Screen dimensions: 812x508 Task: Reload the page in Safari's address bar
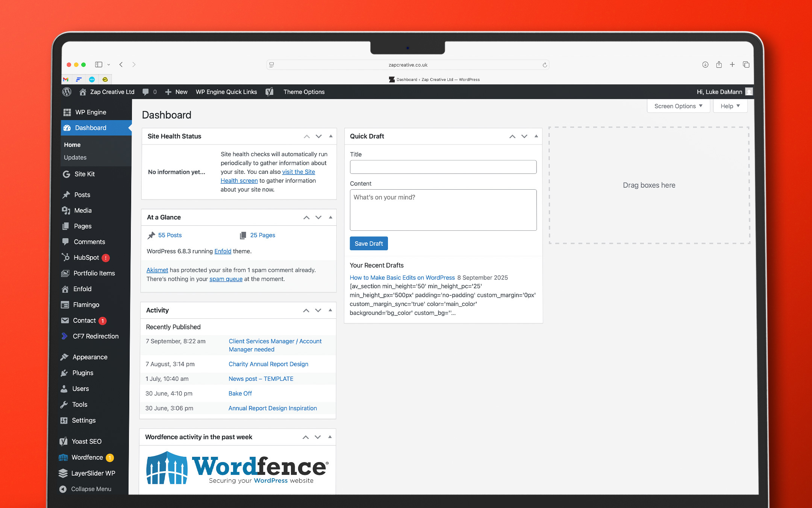click(544, 65)
